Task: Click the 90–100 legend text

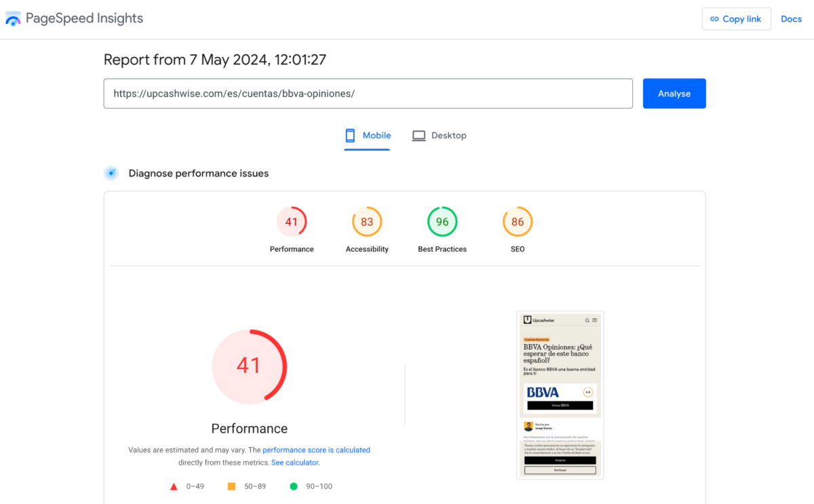Action: click(318, 486)
